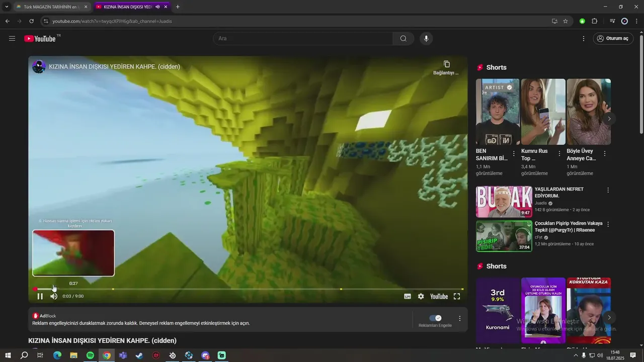Image resolution: width=644 pixels, height=362 pixels.
Task: Mute the video with speaker icon
Action: pyautogui.click(x=54, y=296)
